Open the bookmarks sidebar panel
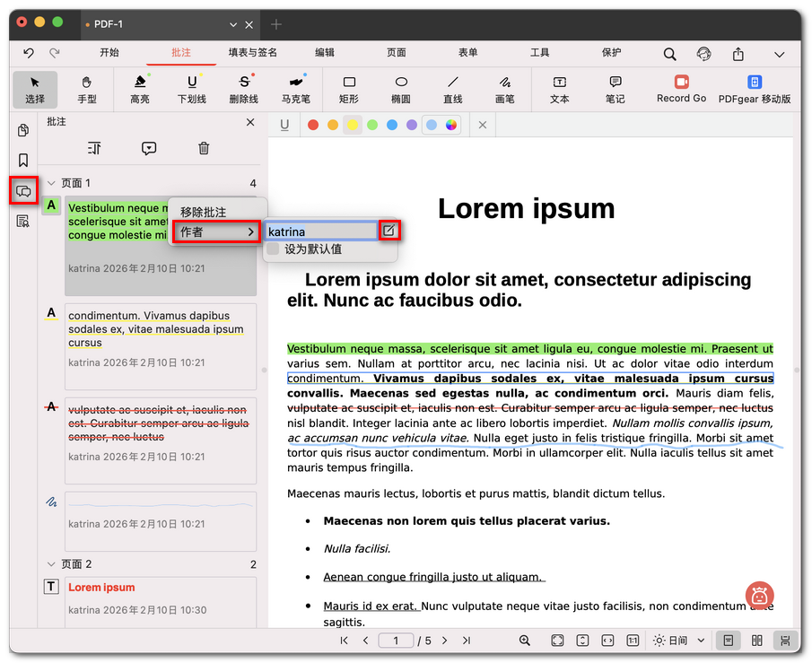 point(23,161)
